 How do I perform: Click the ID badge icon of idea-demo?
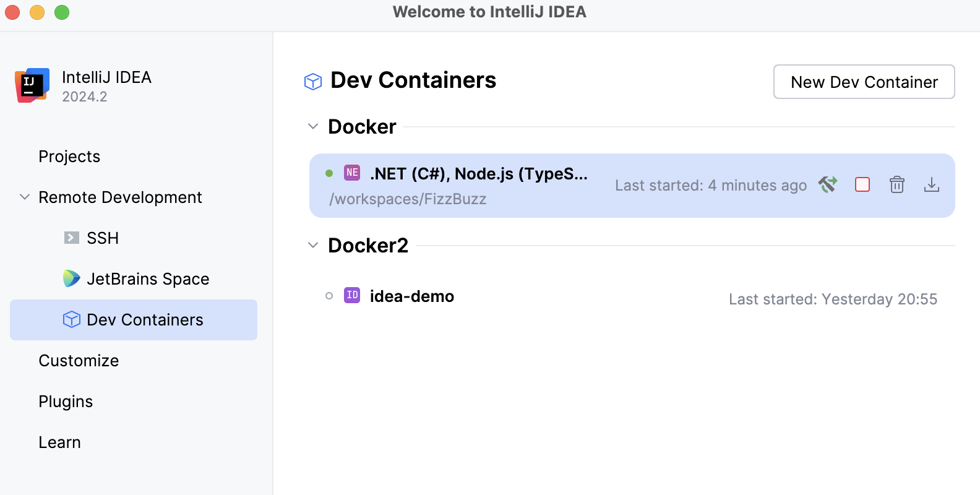tap(352, 295)
